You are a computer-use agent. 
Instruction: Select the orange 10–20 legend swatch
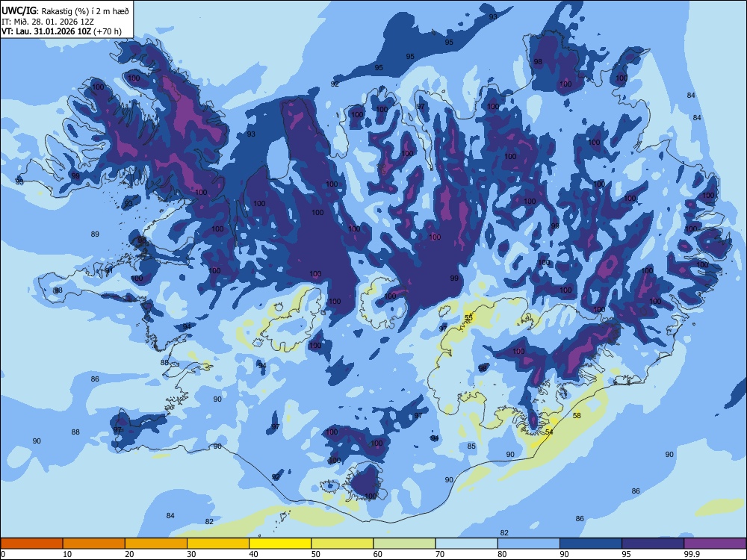94,544
